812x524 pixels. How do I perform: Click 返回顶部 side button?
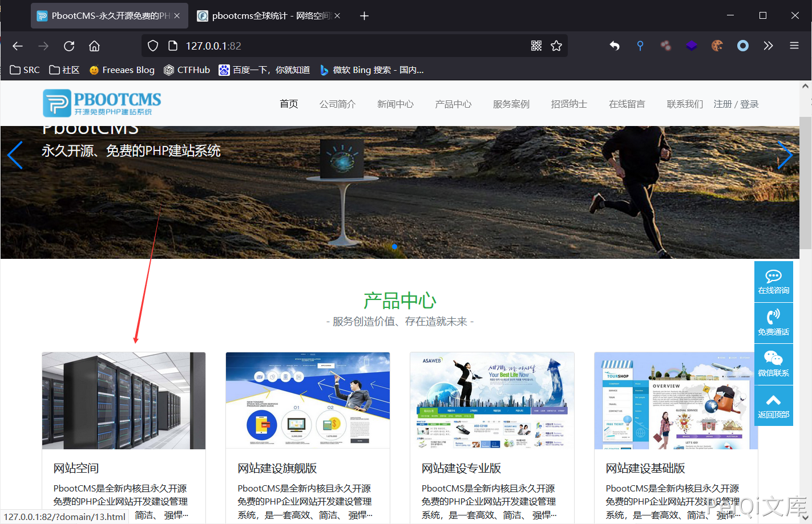(774, 405)
